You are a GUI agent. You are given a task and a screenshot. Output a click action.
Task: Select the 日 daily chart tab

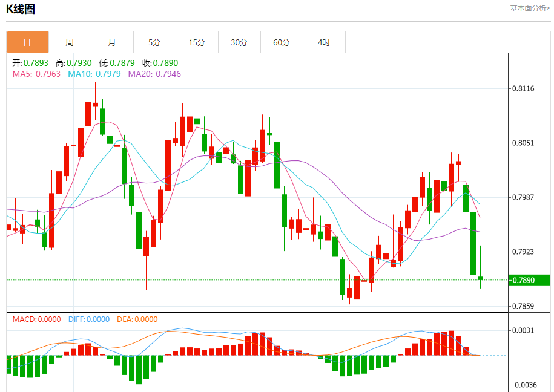(x=28, y=42)
